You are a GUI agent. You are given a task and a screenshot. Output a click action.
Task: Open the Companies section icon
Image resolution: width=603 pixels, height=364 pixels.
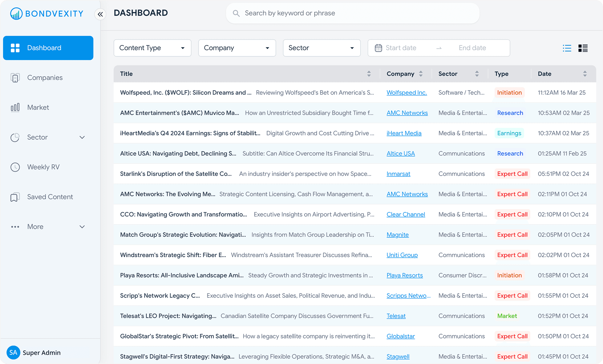pos(15,78)
